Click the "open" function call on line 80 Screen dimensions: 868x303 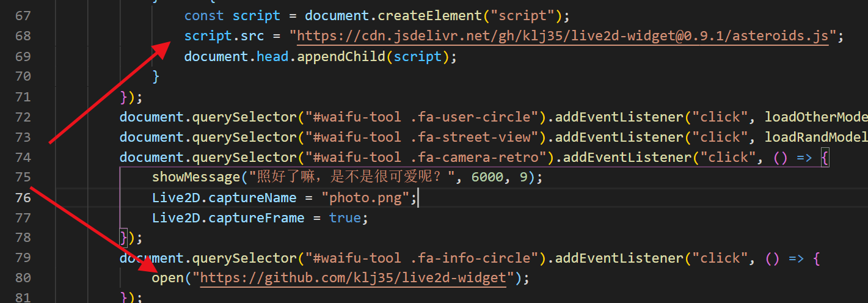[168, 278]
